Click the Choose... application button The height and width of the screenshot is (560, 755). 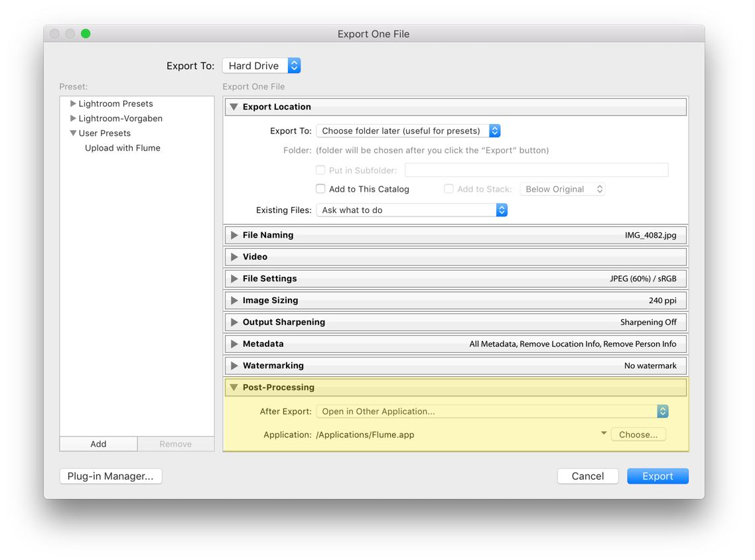point(638,435)
